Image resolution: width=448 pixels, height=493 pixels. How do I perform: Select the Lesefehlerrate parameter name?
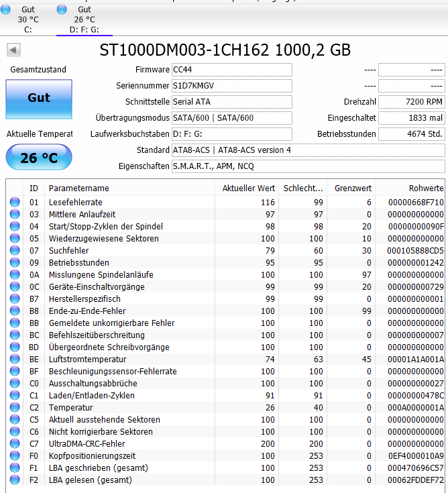pyautogui.click(x=76, y=202)
